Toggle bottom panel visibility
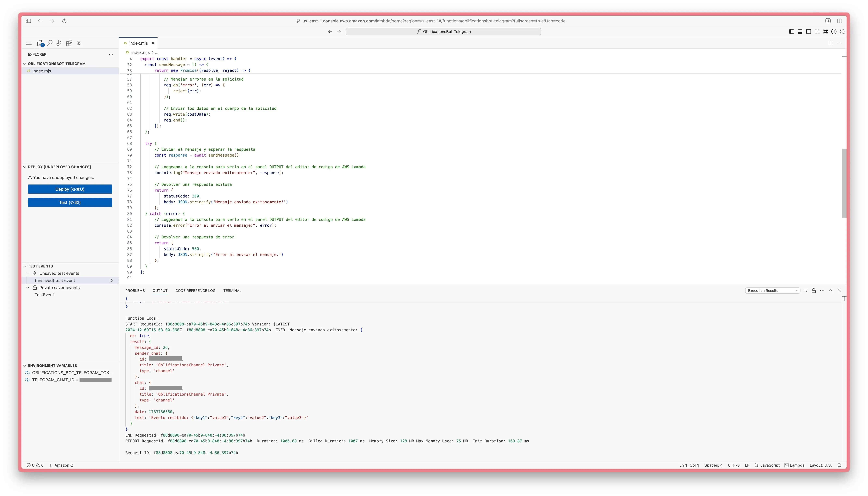Screen dimensions: 868x496 (x=800, y=32)
